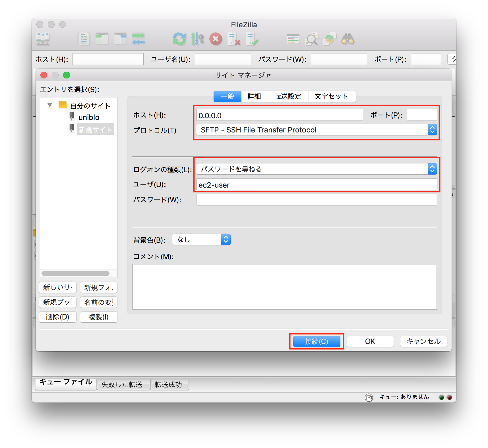
Task: Click the green activity LED in status bar
Action: (x=441, y=397)
